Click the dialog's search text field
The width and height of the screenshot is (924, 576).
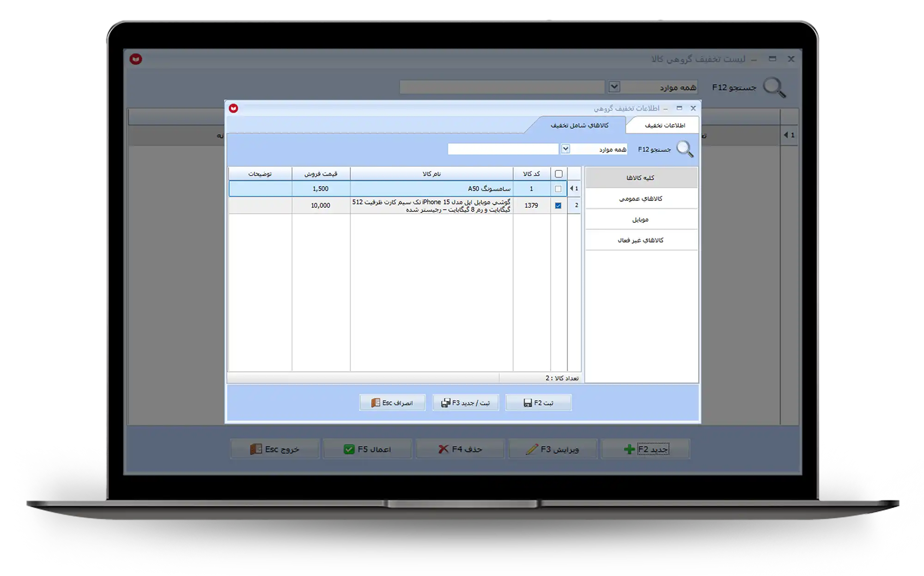point(503,149)
